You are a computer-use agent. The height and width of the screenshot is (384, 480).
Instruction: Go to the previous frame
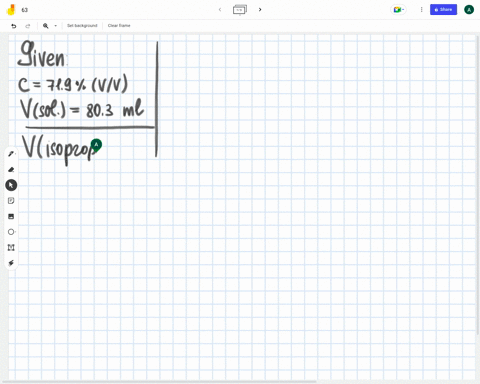click(220, 10)
